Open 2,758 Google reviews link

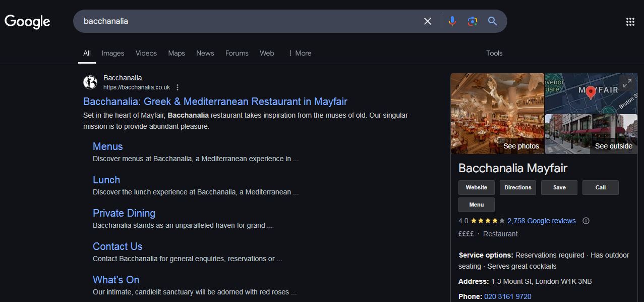click(542, 221)
